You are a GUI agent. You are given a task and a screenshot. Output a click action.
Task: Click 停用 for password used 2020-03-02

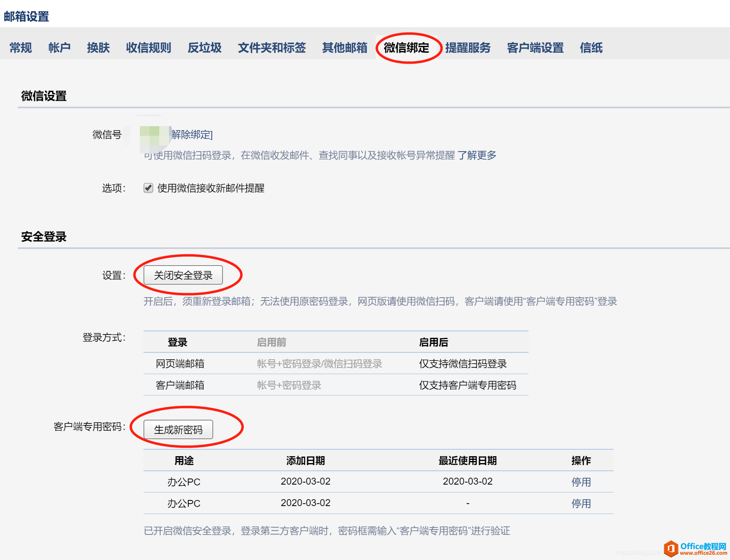click(x=581, y=482)
